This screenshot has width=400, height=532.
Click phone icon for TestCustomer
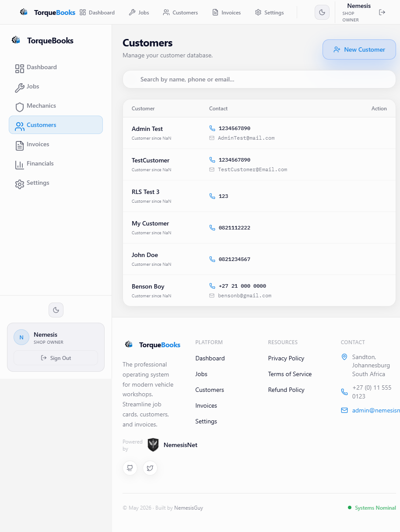coord(212,160)
